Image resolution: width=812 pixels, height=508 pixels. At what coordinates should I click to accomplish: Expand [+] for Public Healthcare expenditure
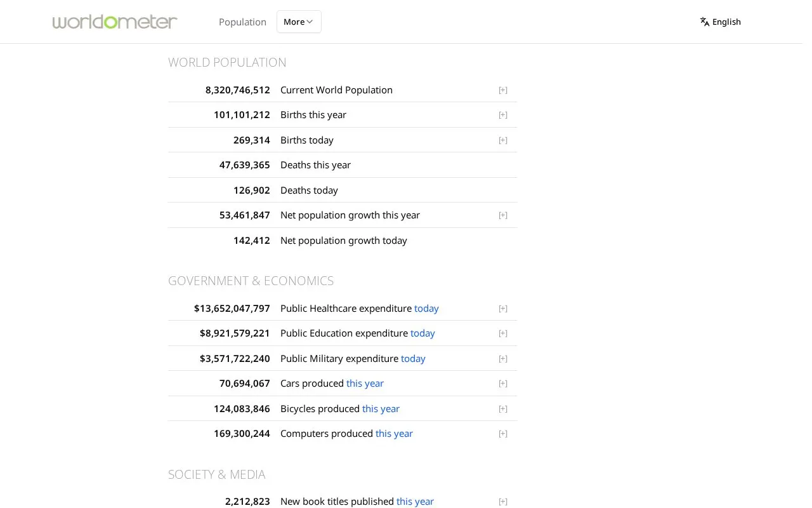503,309
